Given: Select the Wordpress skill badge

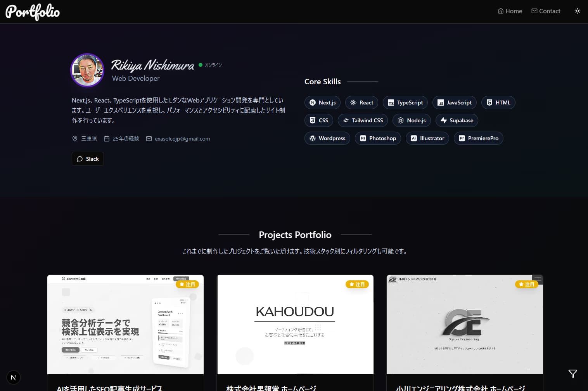Looking at the screenshot, I should point(327,138).
